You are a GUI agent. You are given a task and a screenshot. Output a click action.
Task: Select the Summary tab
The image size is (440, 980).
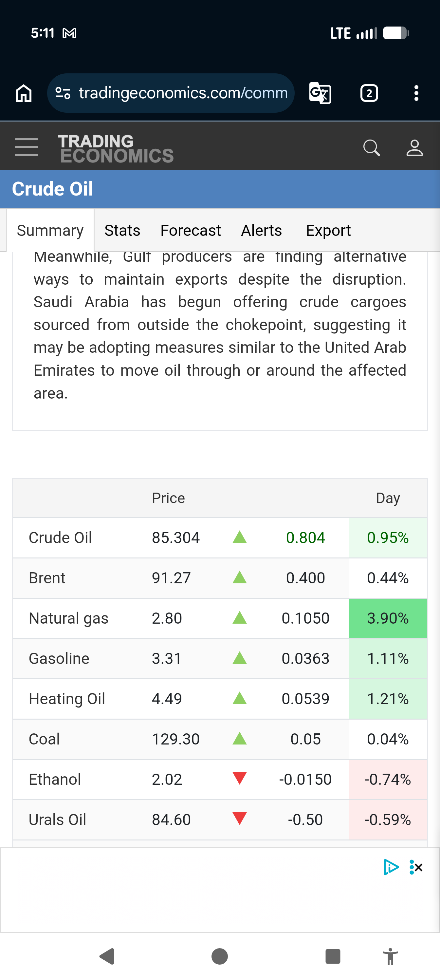pyautogui.click(x=50, y=231)
